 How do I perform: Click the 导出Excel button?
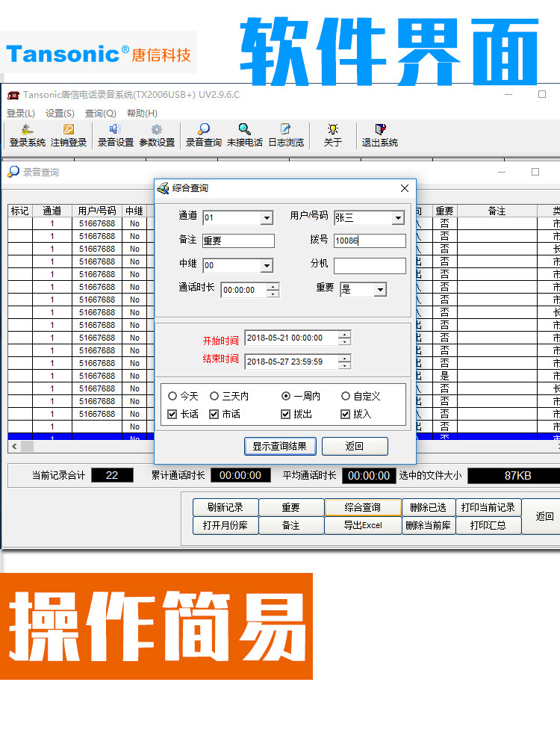(x=363, y=525)
